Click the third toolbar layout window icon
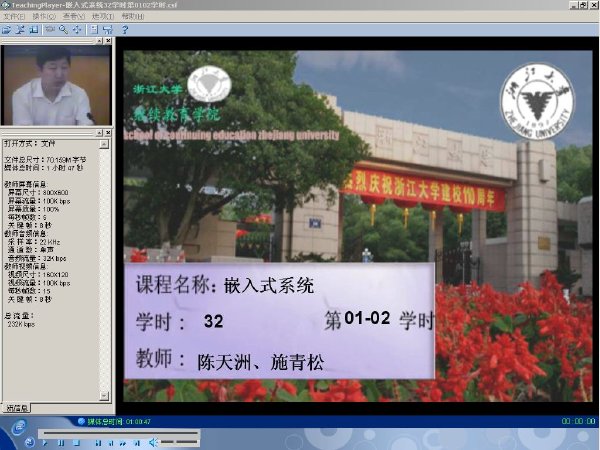Screen dimensions: 600x450 34,29
